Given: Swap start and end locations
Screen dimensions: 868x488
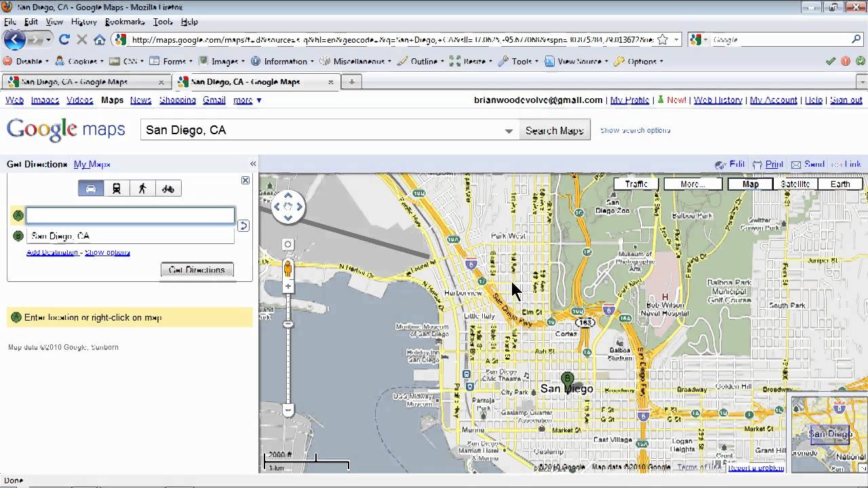Looking at the screenshot, I should pyautogui.click(x=243, y=226).
